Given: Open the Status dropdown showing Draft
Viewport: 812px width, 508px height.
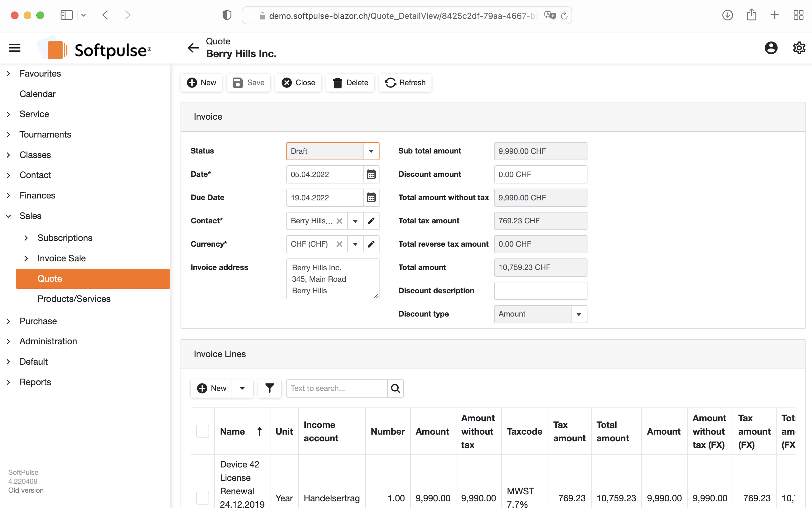Looking at the screenshot, I should point(371,151).
